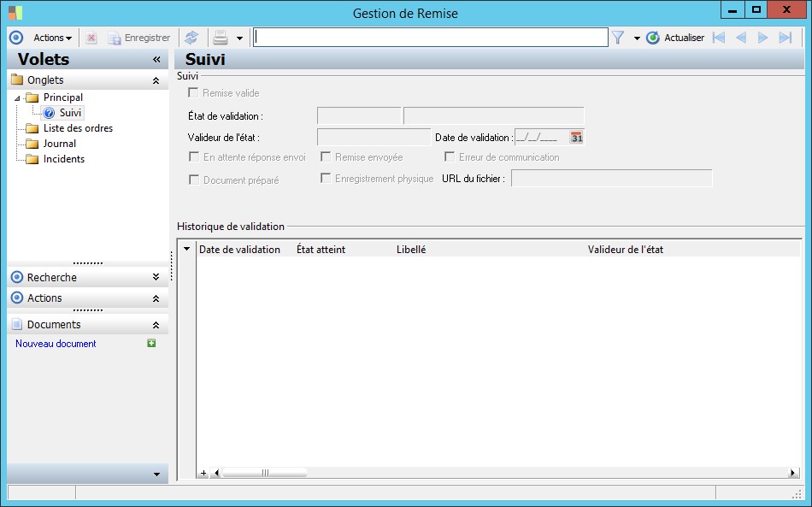
Task: Click the Actions side panel circle icon
Action: point(17,298)
